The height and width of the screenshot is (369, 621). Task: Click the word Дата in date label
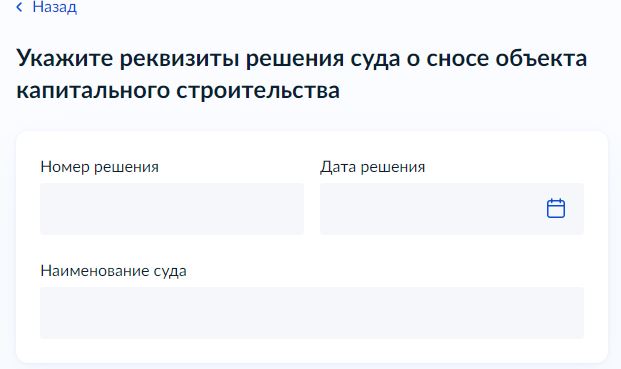(338, 167)
